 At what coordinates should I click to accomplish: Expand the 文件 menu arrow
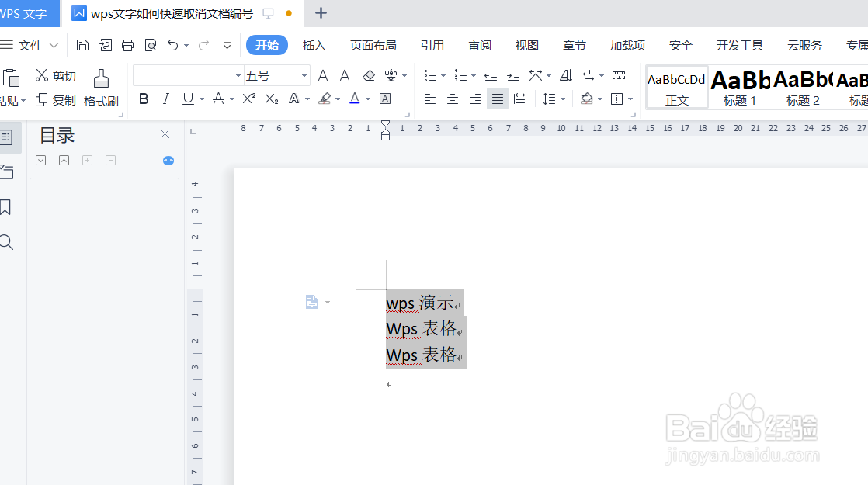tap(54, 45)
